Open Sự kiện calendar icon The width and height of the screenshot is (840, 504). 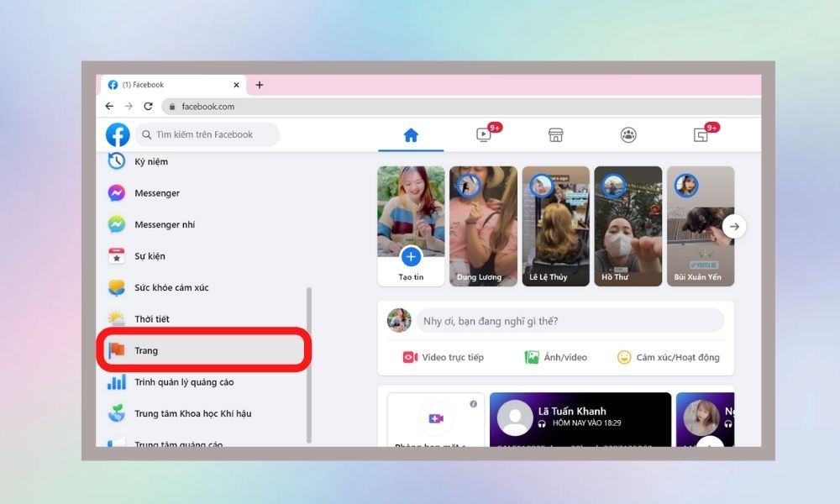[116, 256]
